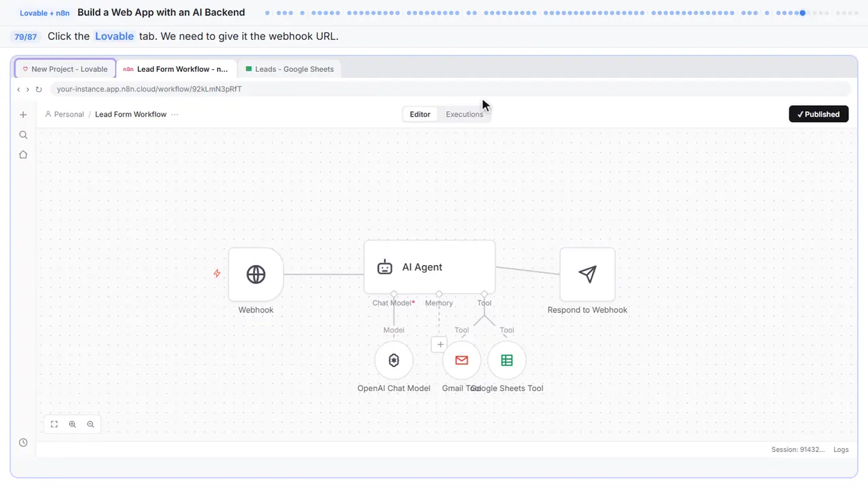This screenshot has height=488, width=868.
Task: Switch to the Executions view
Action: point(465,115)
